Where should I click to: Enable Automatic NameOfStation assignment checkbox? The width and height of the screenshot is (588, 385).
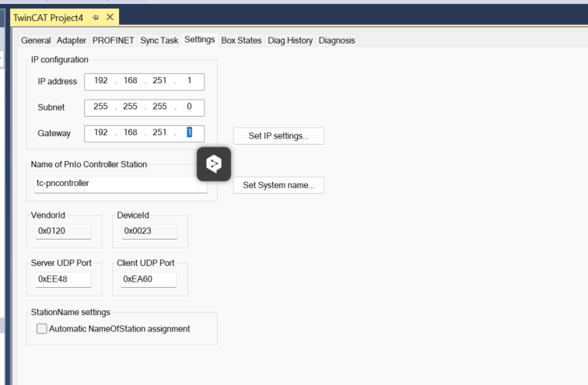click(x=42, y=329)
